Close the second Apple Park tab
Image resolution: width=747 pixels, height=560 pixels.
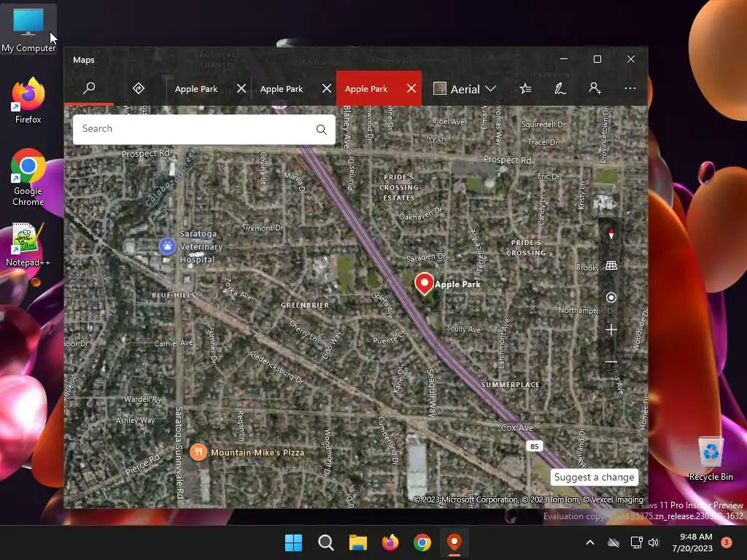pyautogui.click(x=327, y=88)
